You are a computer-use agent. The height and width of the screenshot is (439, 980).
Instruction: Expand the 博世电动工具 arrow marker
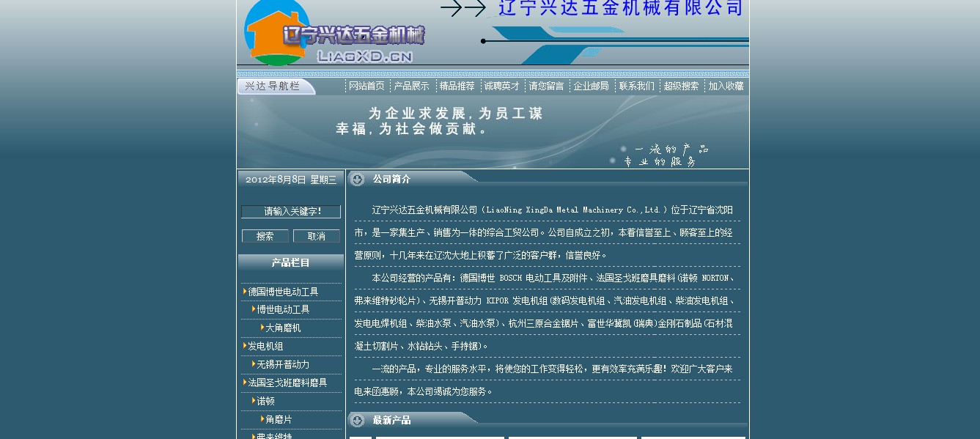[254, 309]
